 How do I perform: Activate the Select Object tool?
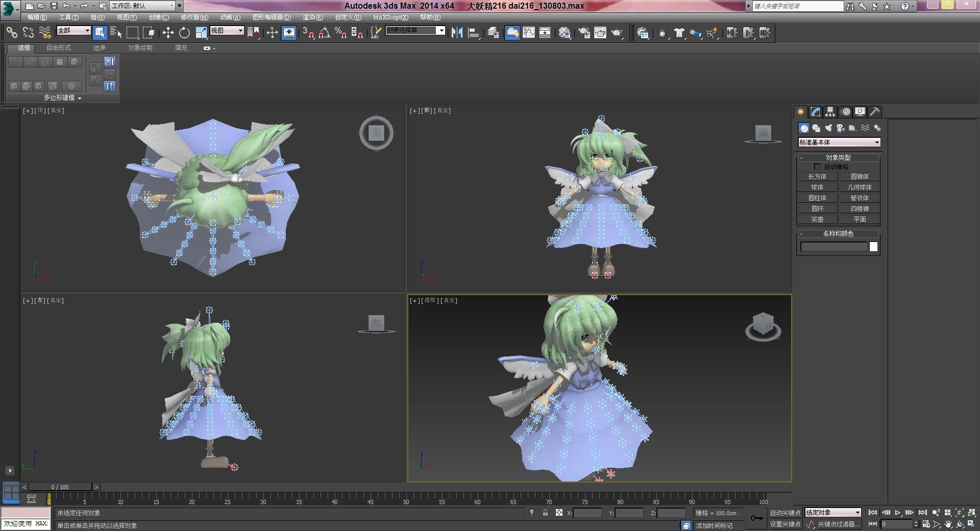tap(100, 33)
